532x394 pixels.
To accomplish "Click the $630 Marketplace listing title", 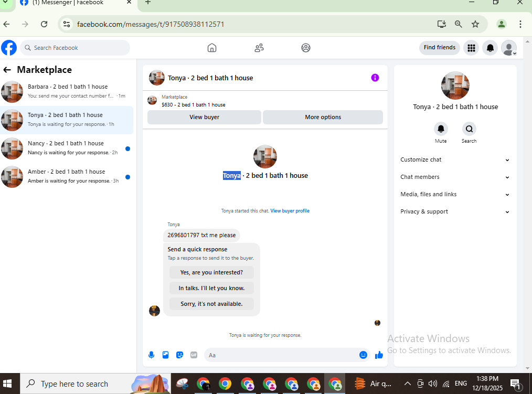I will click(x=194, y=105).
